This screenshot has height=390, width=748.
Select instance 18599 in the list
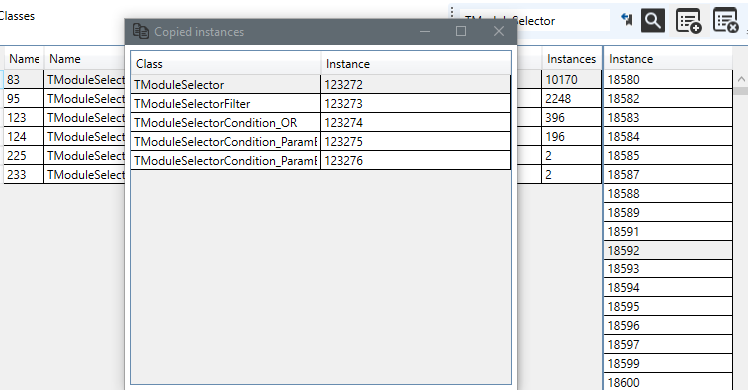(668, 364)
